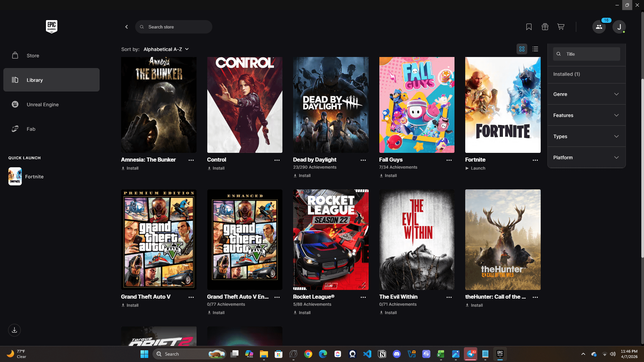
Task: Expand the Platform filter section
Action: coord(586,158)
